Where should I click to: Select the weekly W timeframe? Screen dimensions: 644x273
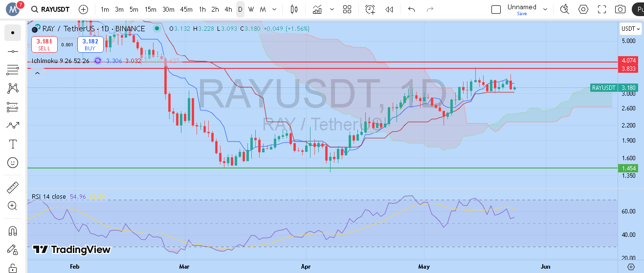point(251,9)
